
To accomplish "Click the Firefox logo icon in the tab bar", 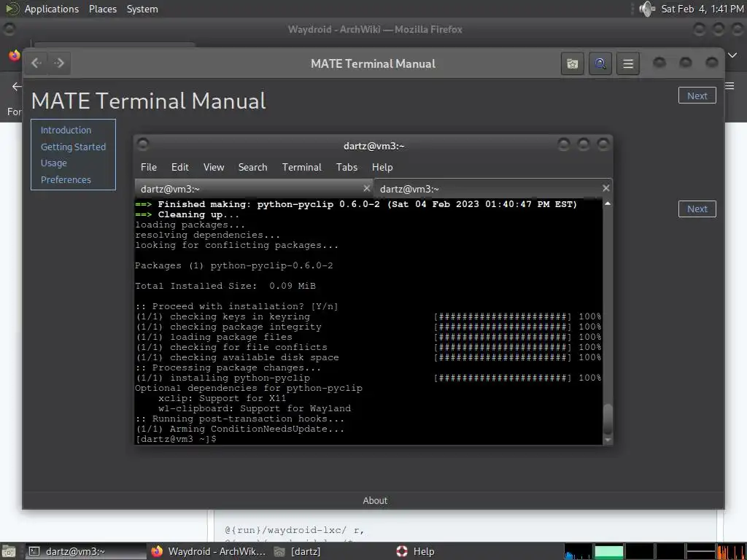I will 15,55.
